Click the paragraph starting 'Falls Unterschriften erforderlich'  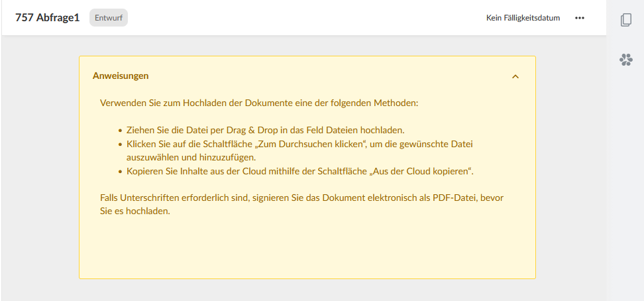[302, 205]
